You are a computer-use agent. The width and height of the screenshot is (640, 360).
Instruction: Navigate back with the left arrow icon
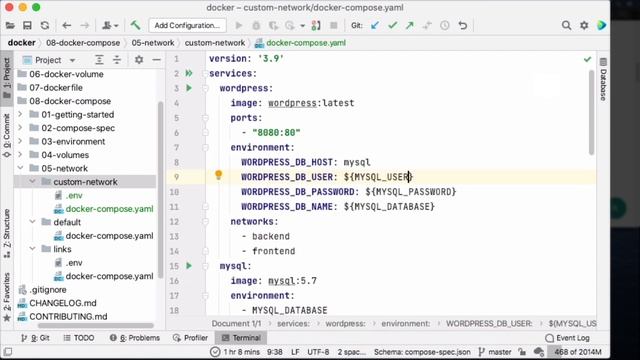(x=67, y=25)
